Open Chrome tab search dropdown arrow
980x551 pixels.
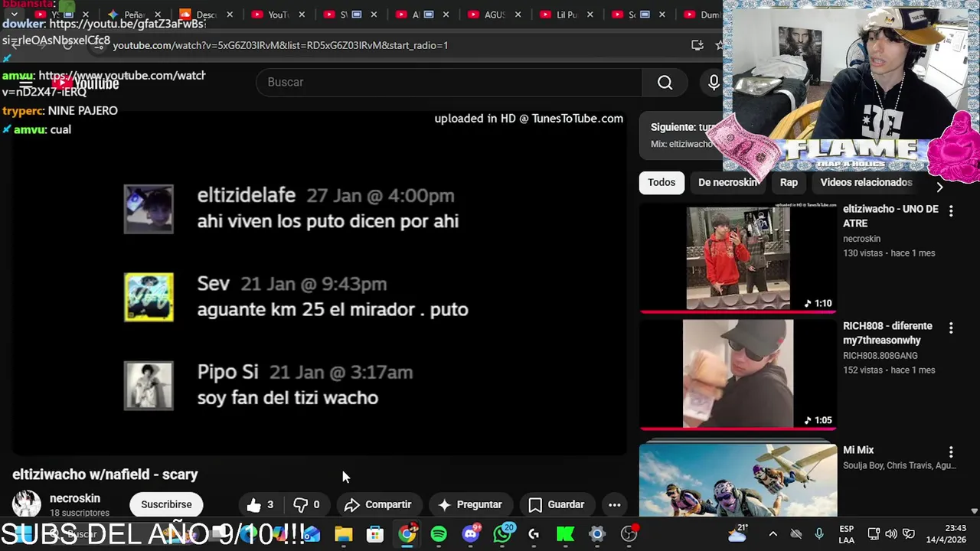[14, 15]
